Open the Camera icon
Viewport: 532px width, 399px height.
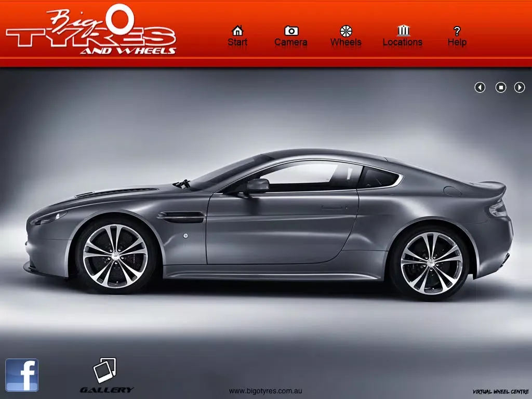(x=291, y=31)
